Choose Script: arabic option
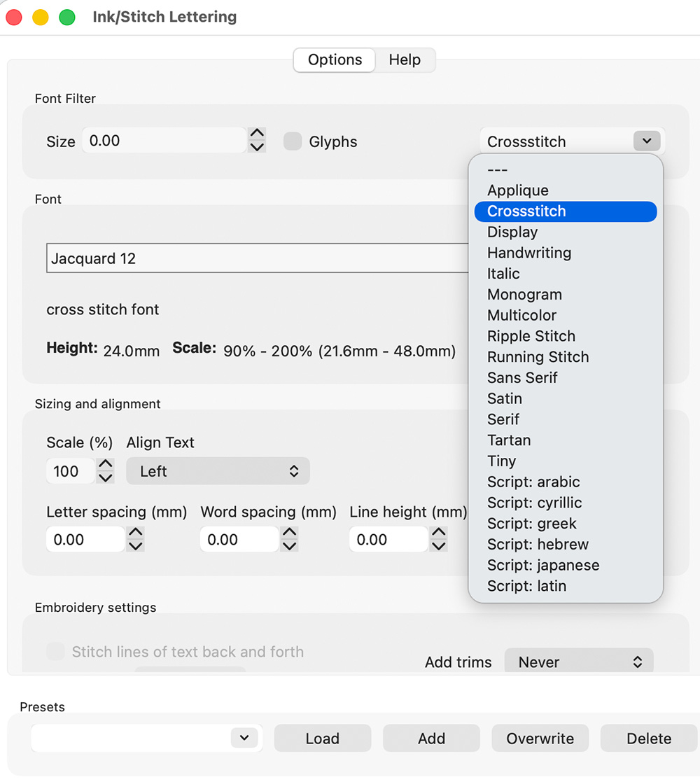700x782 pixels. [566, 482]
